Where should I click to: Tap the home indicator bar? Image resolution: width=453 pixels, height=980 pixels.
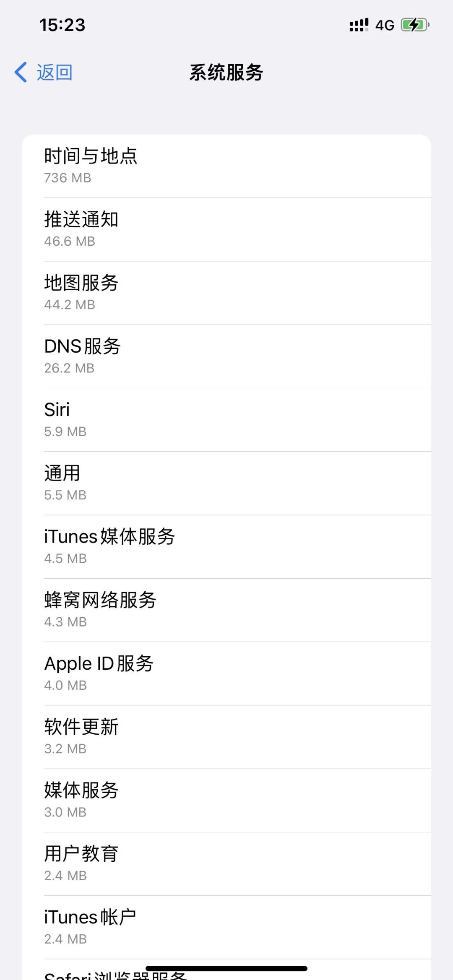(x=226, y=968)
